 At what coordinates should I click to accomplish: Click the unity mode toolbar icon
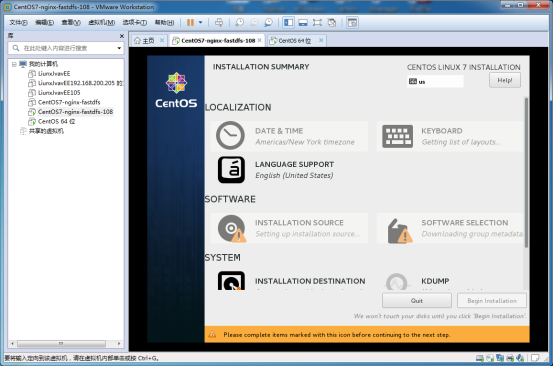pyautogui.click(x=332, y=23)
